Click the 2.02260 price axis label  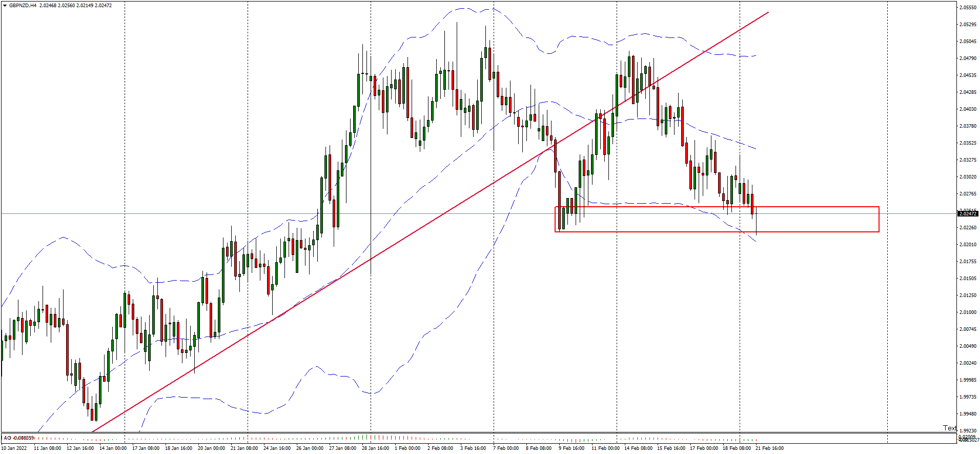point(967,228)
